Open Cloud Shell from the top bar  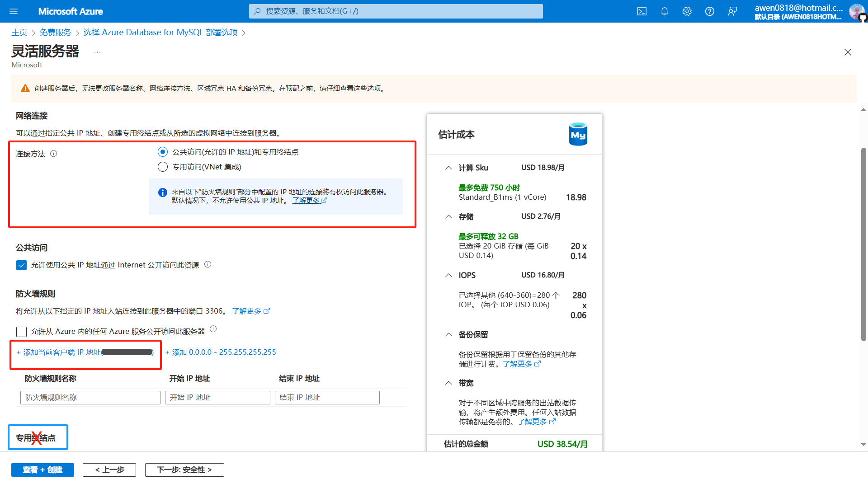(x=642, y=11)
